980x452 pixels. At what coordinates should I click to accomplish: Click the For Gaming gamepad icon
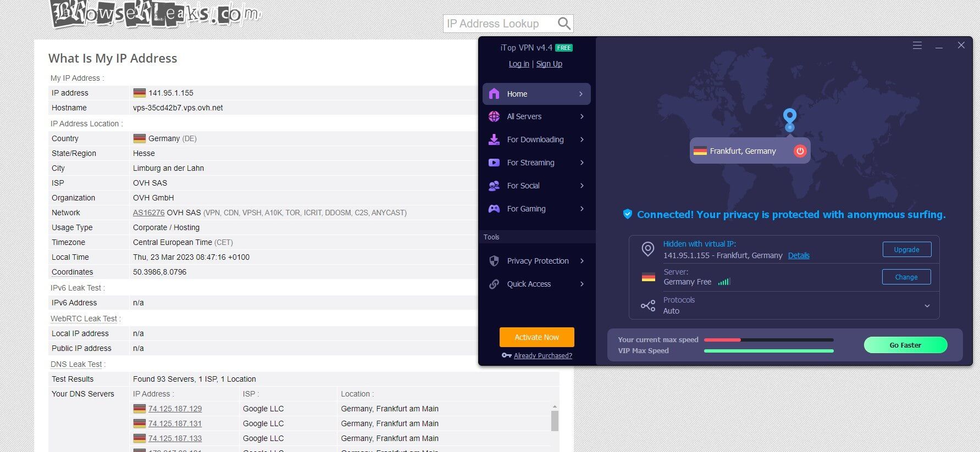click(x=494, y=209)
